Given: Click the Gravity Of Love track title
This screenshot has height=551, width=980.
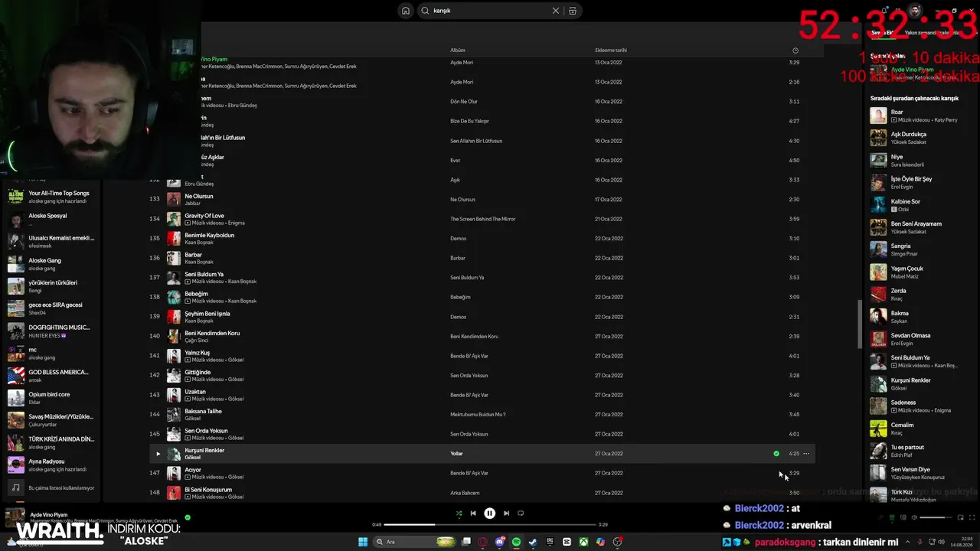Looking at the screenshot, I should 204,216.
